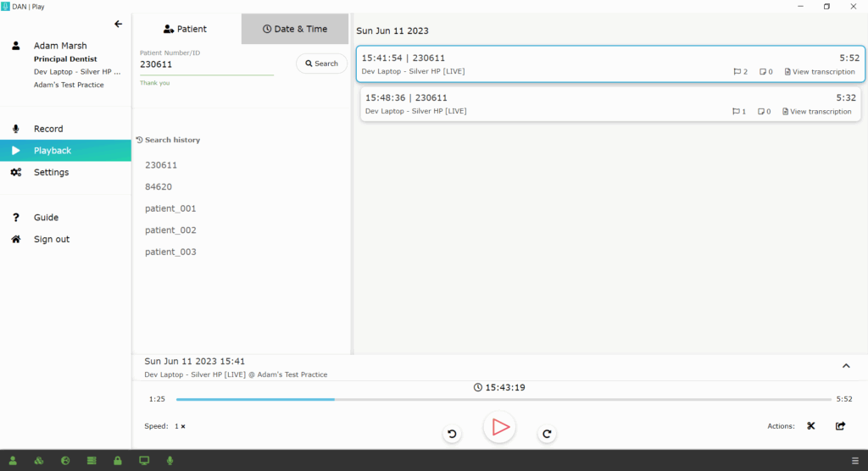868x471 pixels.
Task: Open Settings from the sidebar
Action: (x=51, y=172)
